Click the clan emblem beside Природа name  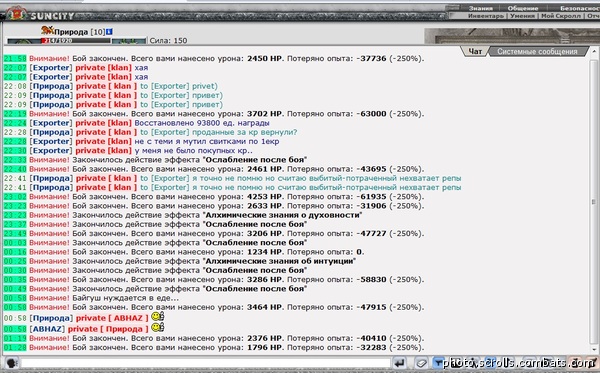[x=47, y=30]
